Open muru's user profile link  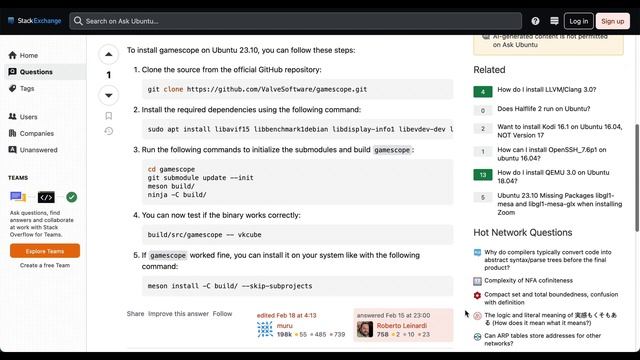(x=284, y=326)
